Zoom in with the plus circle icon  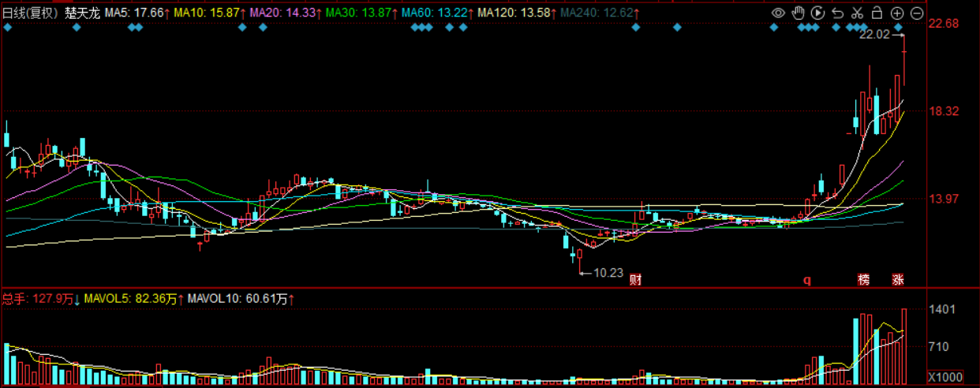pos(896,13)
